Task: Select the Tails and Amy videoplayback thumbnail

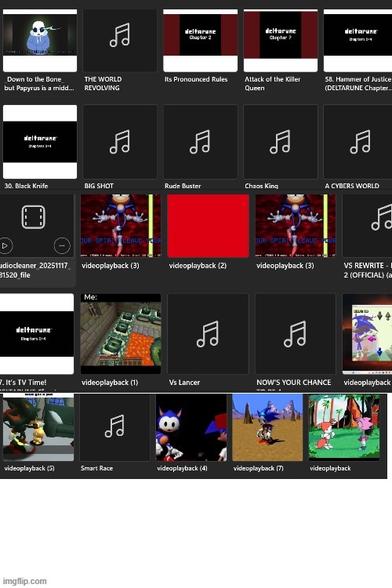Action: (344, 427)
